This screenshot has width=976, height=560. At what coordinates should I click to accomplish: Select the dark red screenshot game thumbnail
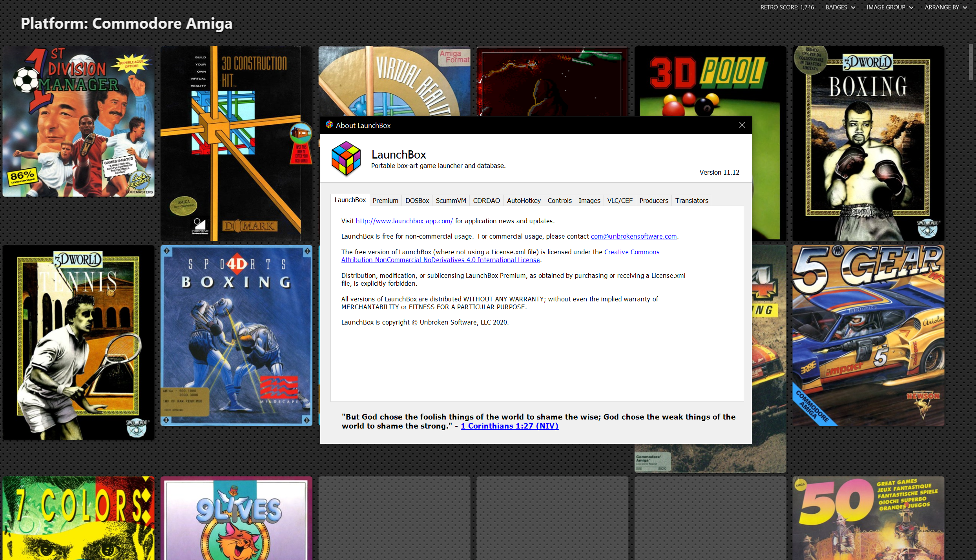pyautogui.click(x=552, y=81)
